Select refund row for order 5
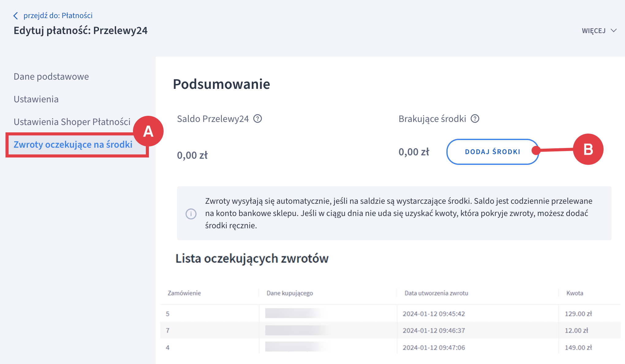 [x=168, y=313]
